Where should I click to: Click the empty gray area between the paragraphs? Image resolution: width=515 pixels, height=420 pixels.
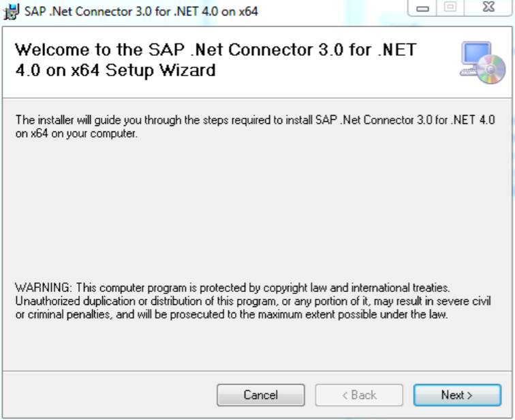coord(252,211)
